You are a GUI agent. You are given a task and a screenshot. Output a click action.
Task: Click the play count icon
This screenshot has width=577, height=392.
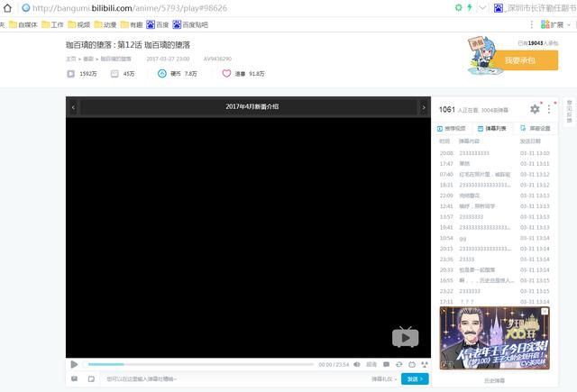click(70, 74)
